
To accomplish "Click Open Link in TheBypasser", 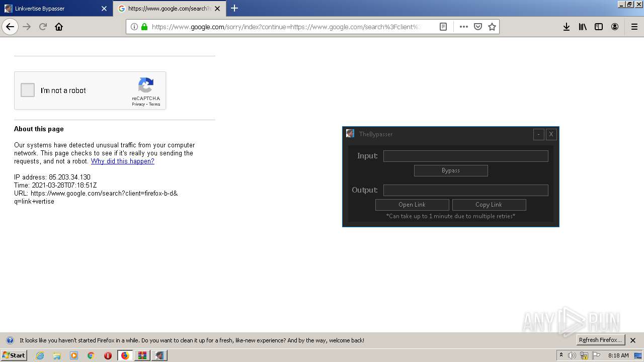I will tap(412, 205).
